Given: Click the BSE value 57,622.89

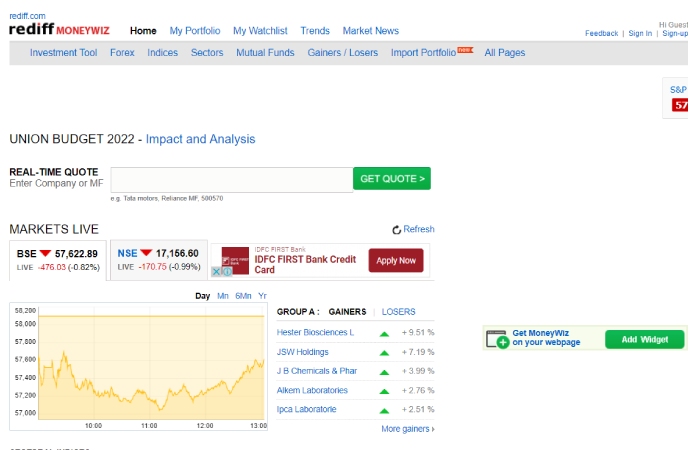Looking at the screenshot, I should (x=76, y=254).
